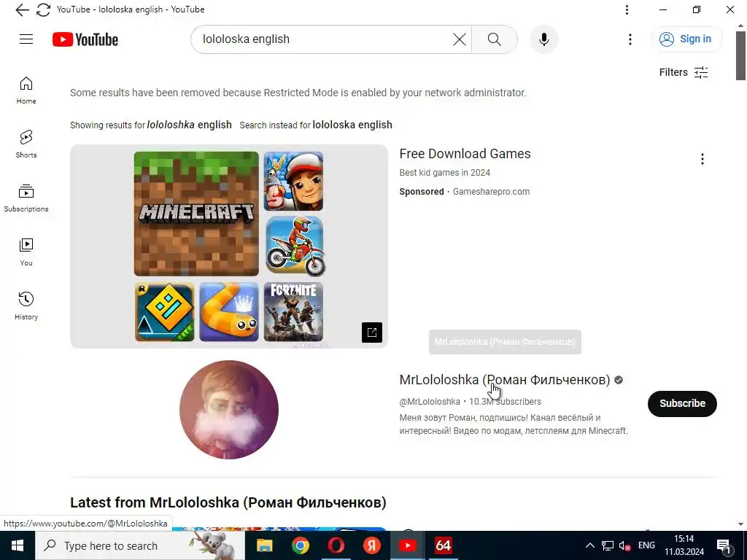Click the muted volume tray icon
This screenshot has height=560, width=747.
click(x=624, y=545)
